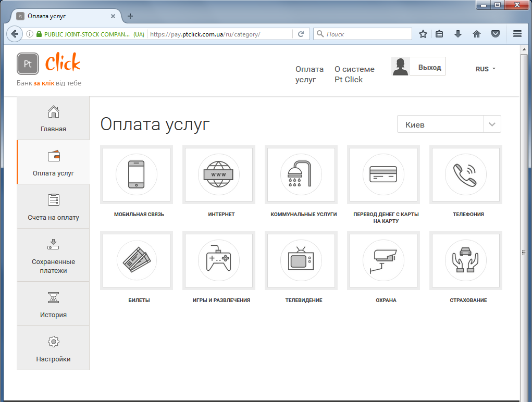Go back with the browser back arrow
Viewport: 532px width, 402px height.
15,34
